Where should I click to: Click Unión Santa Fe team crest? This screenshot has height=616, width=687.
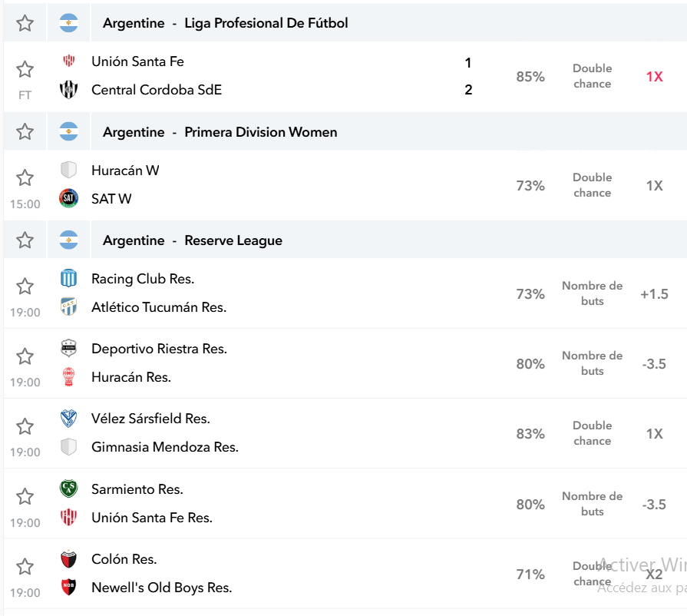click(69, 61)
